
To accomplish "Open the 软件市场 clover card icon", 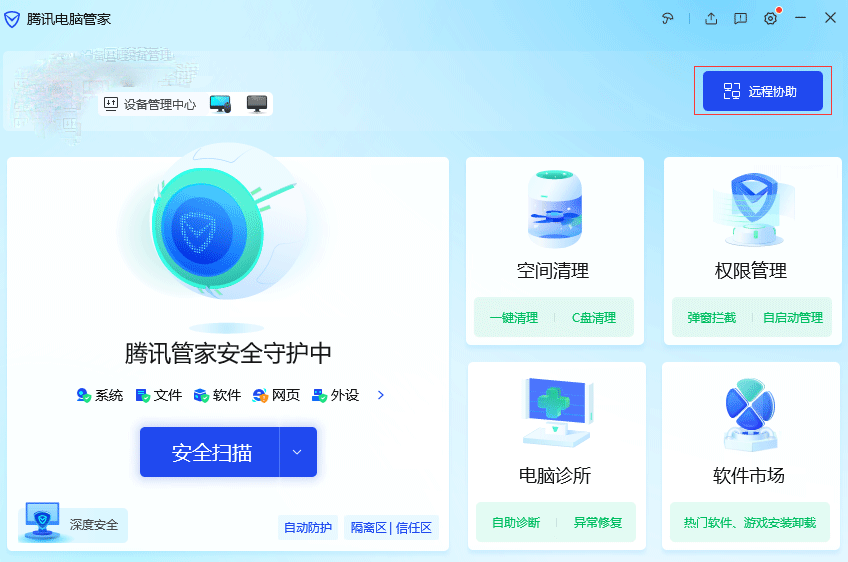I will pyautogui.click(x=751, y=415).
